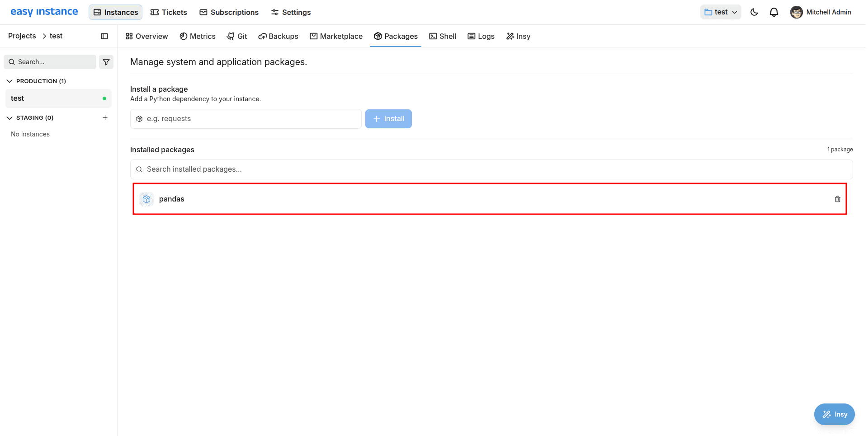Switch to the Git tab

coord(237,36)
